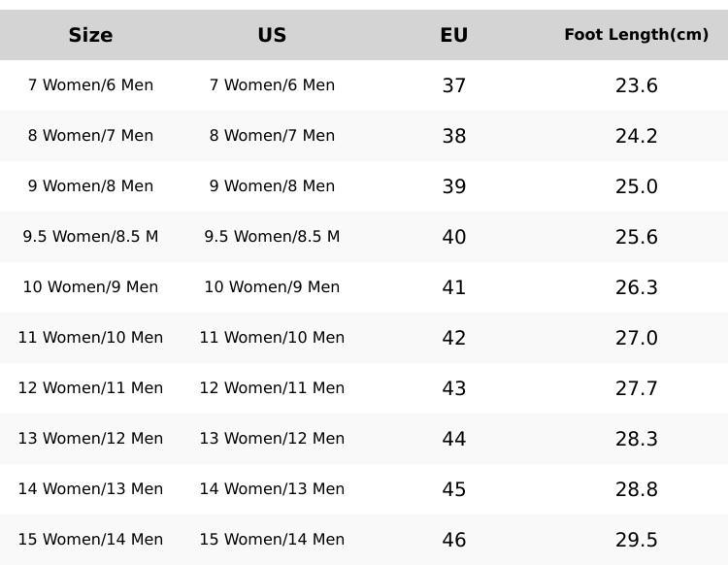Screen dimensions: 728x565
Task: Select EU size 38 cell
Action: [x=453, y=136]
